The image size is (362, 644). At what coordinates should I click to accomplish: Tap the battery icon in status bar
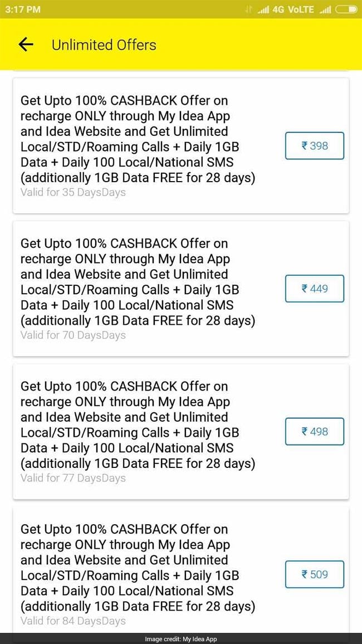coord(347,9)
